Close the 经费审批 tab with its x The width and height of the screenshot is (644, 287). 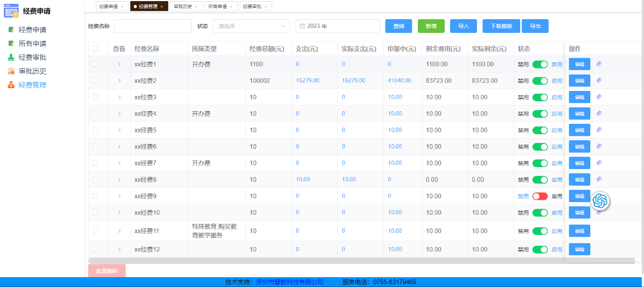click(x=266, y=7)
